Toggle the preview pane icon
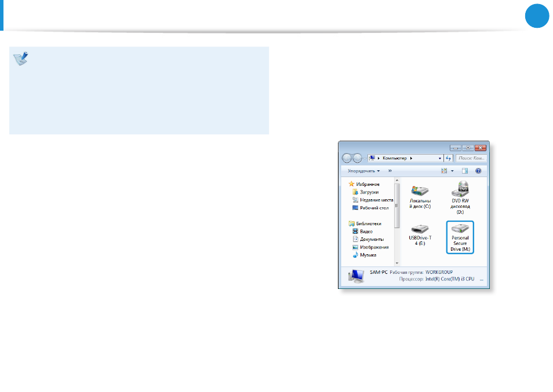This screenshot has width=553, height=392. pyautogui.click(x=465, y=171)
